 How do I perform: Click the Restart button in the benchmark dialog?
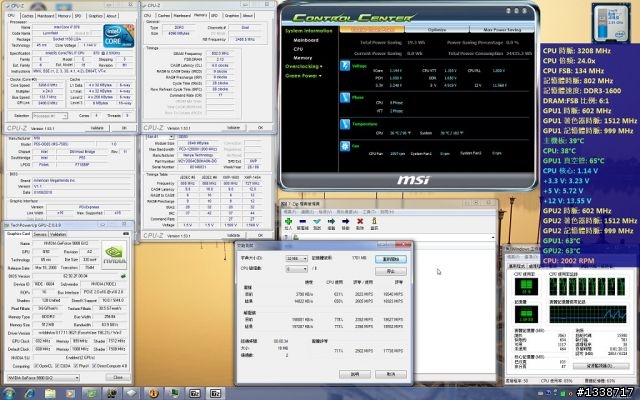coord(391,259)
